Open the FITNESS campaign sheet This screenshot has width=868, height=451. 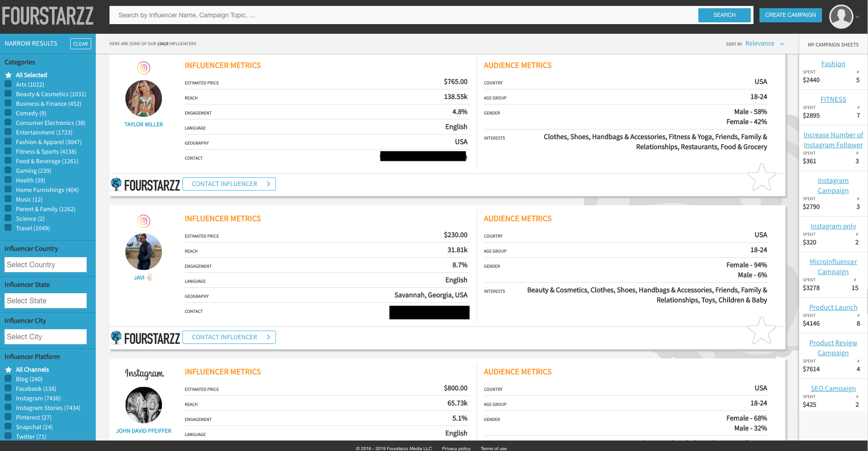(833, 99)
